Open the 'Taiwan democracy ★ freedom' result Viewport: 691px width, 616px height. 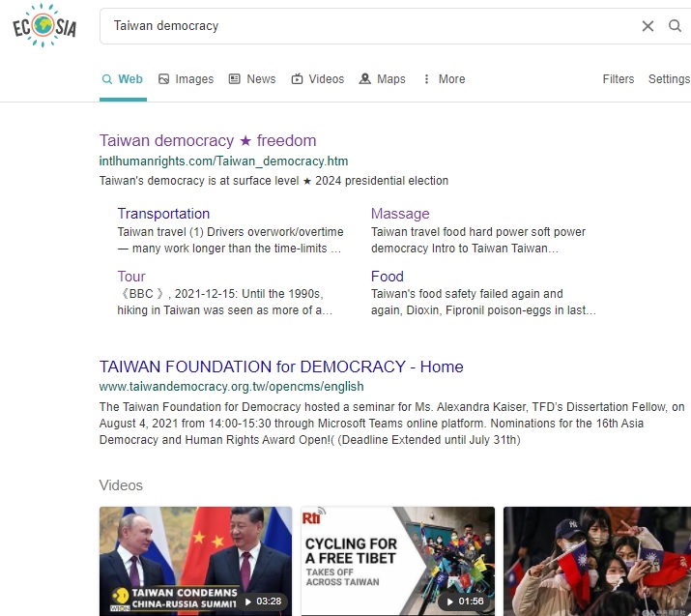(x=208, y=141)
